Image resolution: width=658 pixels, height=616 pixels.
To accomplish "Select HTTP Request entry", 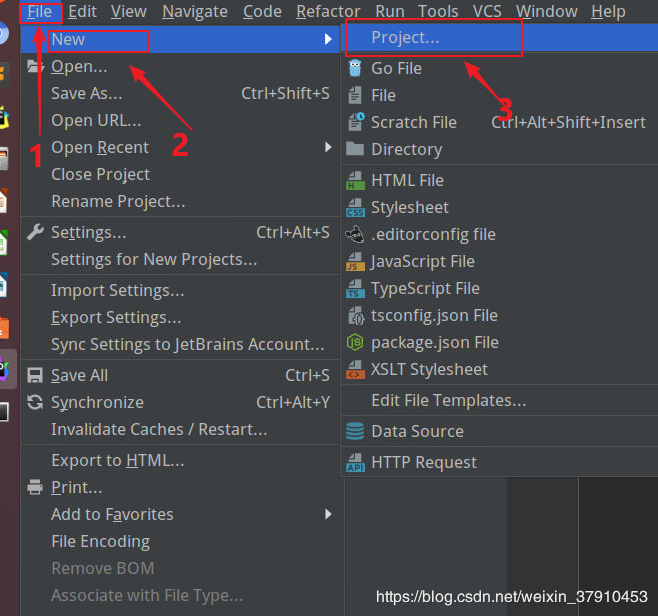I will click(x=499, y=462).
